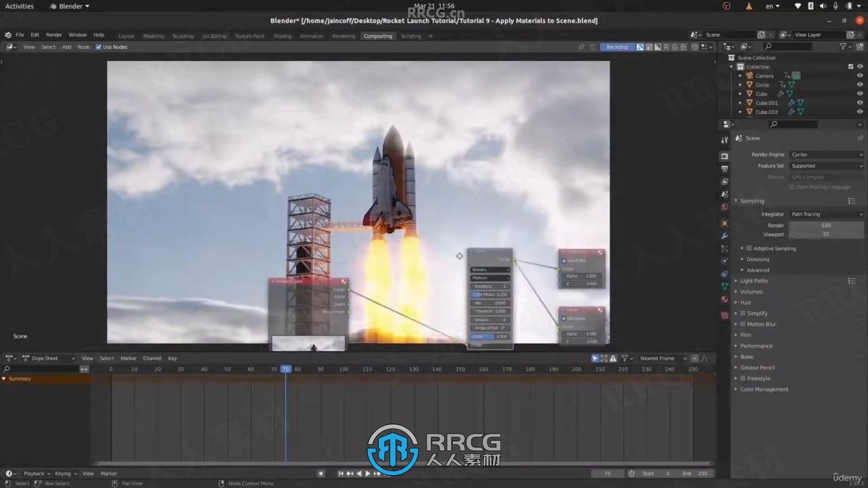The height and width of the screenshot is (488, 868).
Task: Click the pin icon beside Scene header
Action: point(860,138)
